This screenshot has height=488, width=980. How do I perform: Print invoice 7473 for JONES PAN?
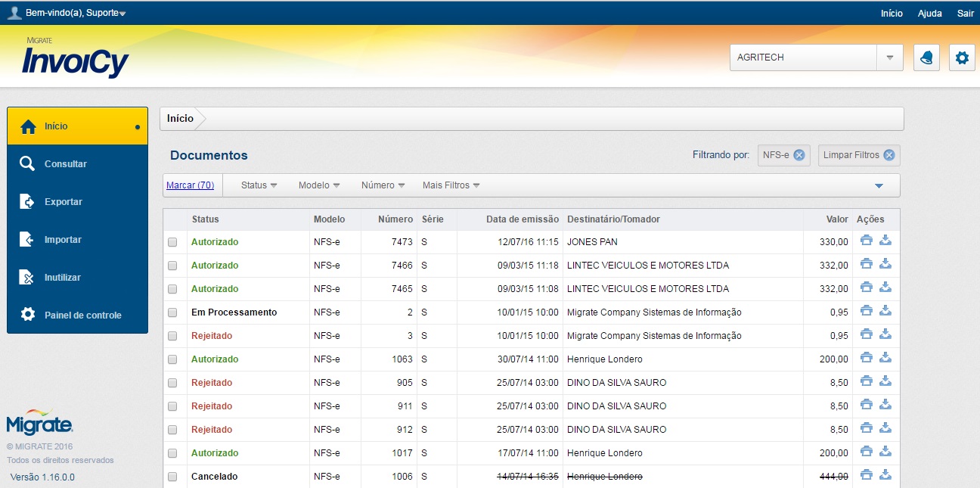point(867,241)
